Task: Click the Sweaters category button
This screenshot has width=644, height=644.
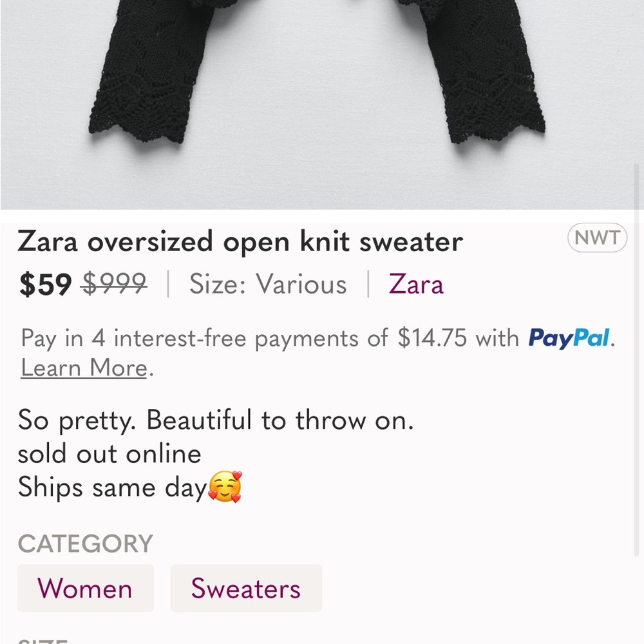Action: (246, 588)
